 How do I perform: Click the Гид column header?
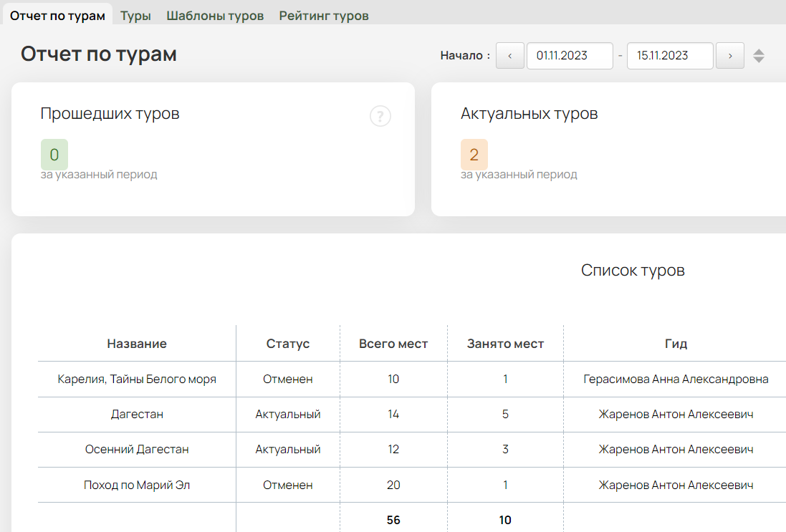tap(676, 344)
